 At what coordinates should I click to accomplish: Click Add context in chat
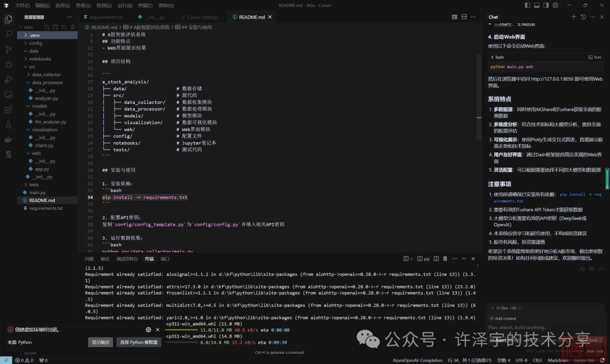point(503,318)
